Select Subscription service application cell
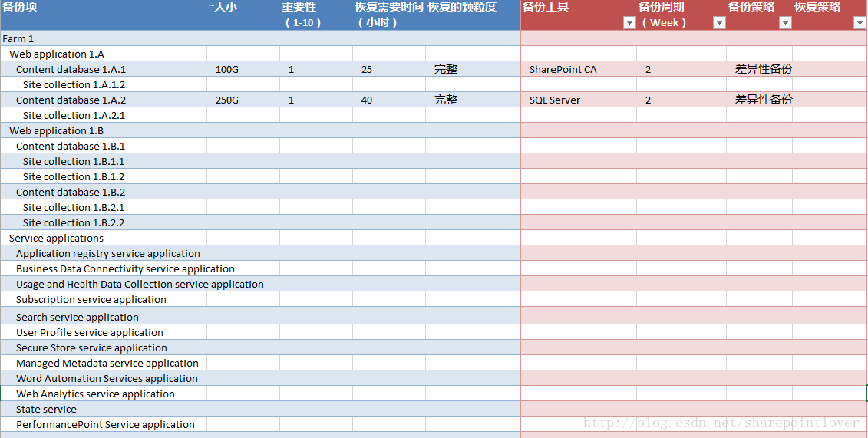 (104, 299)
